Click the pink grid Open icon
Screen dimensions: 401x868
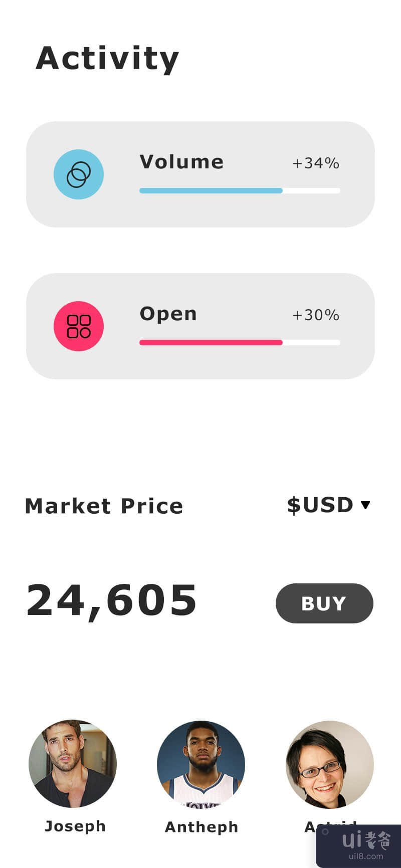click(79, 326)
